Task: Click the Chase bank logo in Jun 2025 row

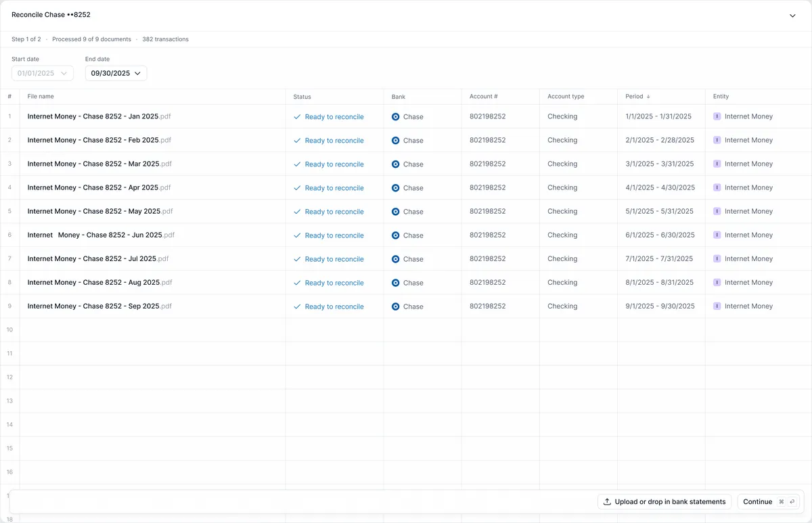Action: coord(396,235)
